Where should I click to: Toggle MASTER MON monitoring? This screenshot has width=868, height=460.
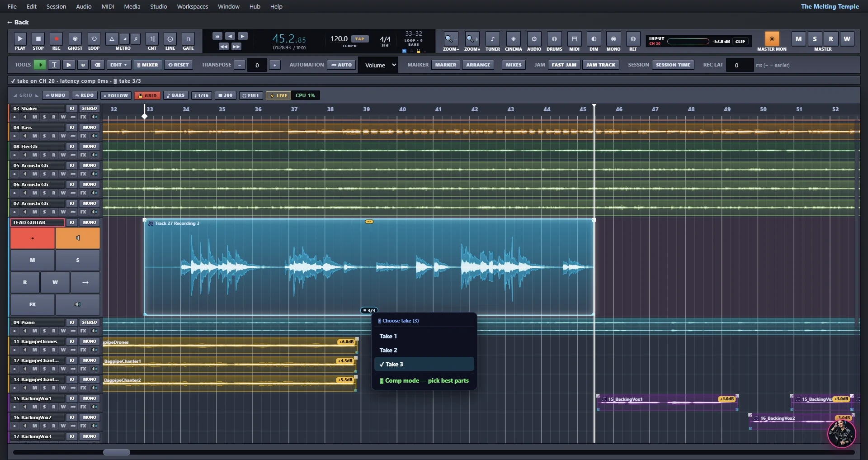pos(772,39)
